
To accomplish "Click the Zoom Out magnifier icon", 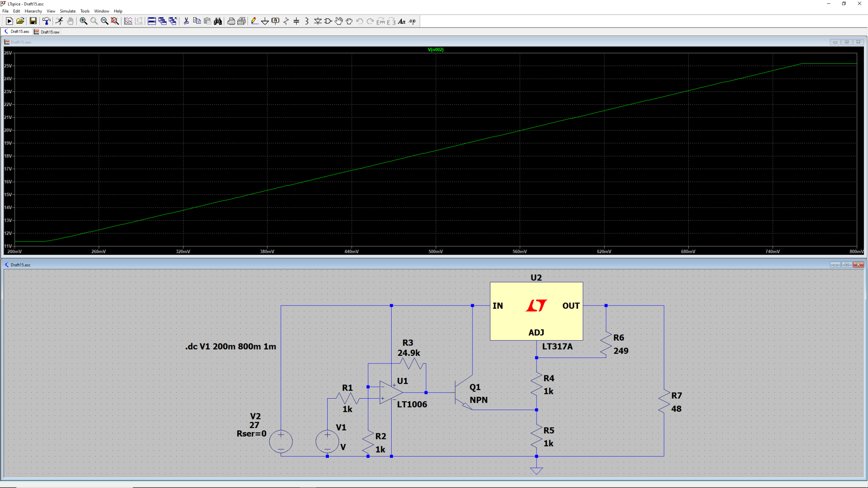I will [x=104, y=21].
